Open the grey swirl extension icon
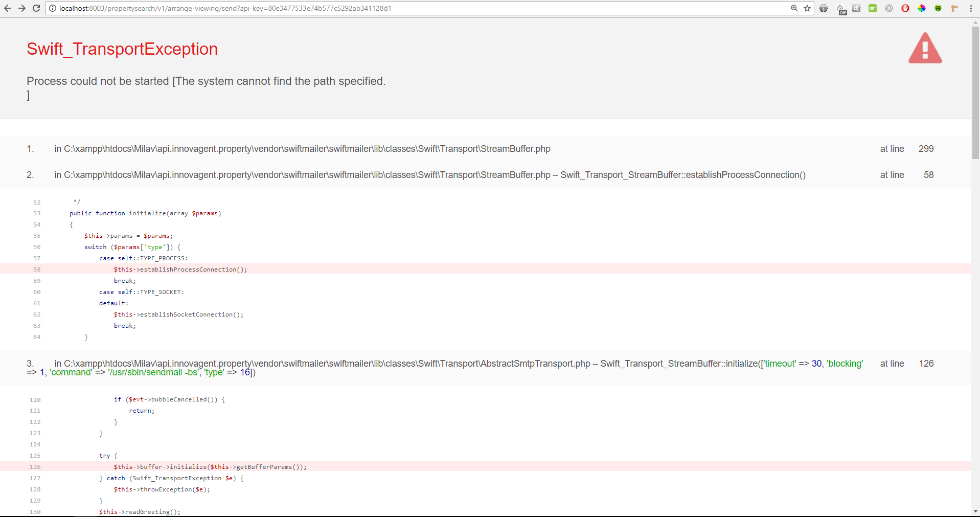This screenshot has width=980, height=517. pos(889,8)
